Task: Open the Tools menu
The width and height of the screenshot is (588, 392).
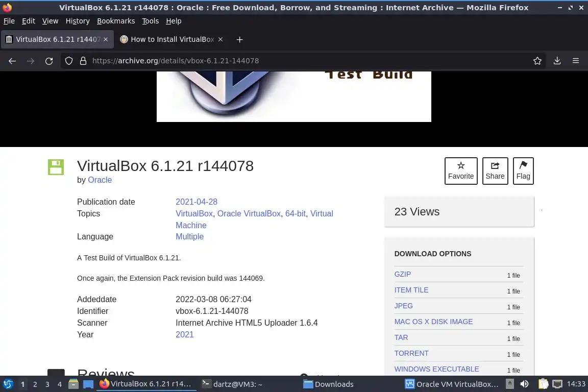Action: click(x=151, y=21)
